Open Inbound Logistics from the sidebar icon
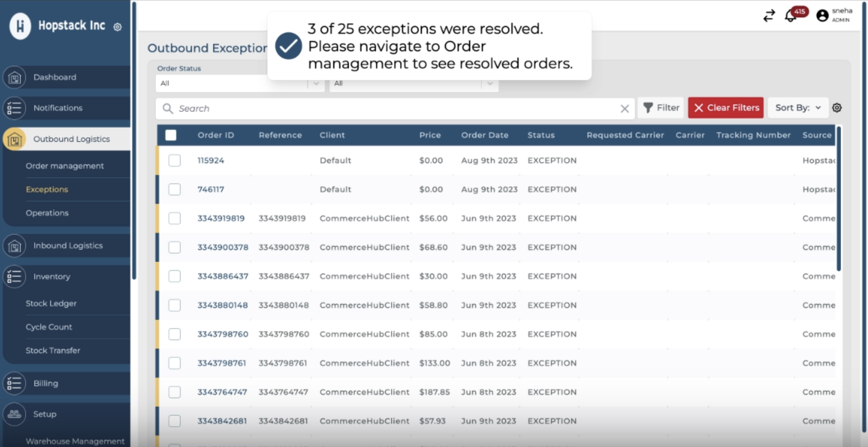Screen dimensions: 868x447 [x=14, y=246]
